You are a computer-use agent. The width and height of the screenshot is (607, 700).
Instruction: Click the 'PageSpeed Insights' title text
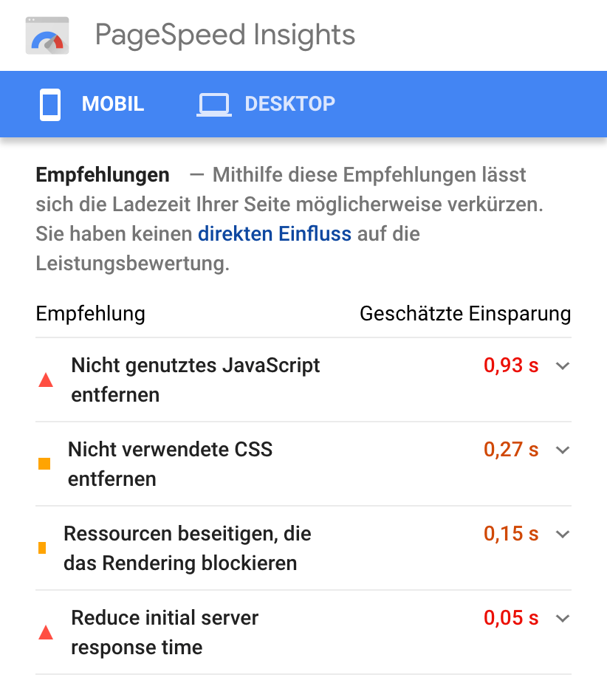[224, 35]
